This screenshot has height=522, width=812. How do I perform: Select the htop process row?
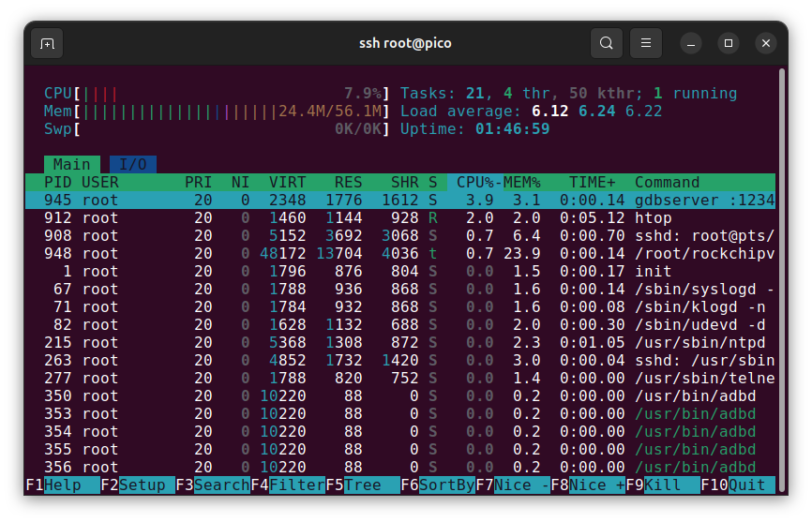tap(400, 217)
